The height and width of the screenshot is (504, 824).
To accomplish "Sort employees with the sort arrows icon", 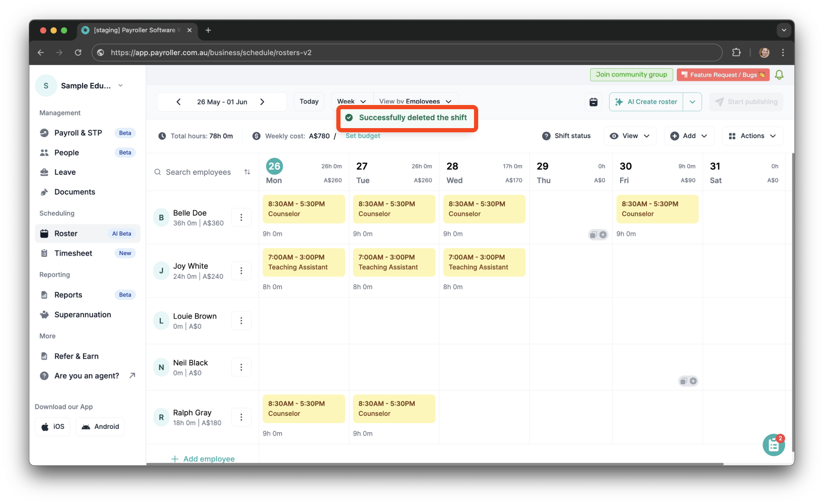I will pos(247,172).
